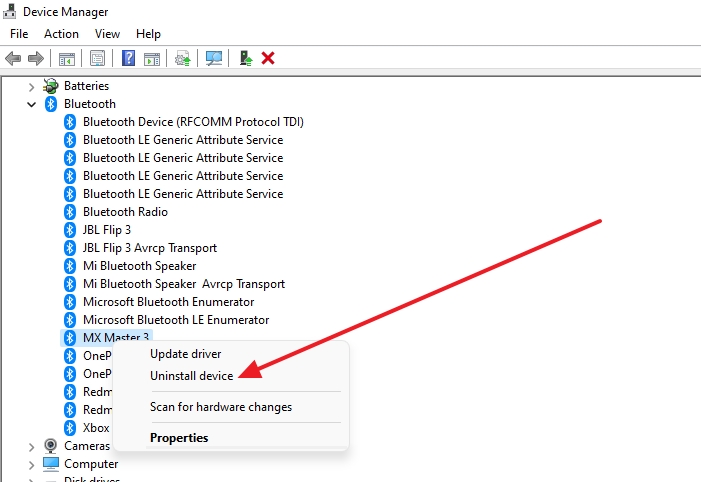701x482 pixels.
Task: Click the blue Help question mark icon
Action: 128,58
